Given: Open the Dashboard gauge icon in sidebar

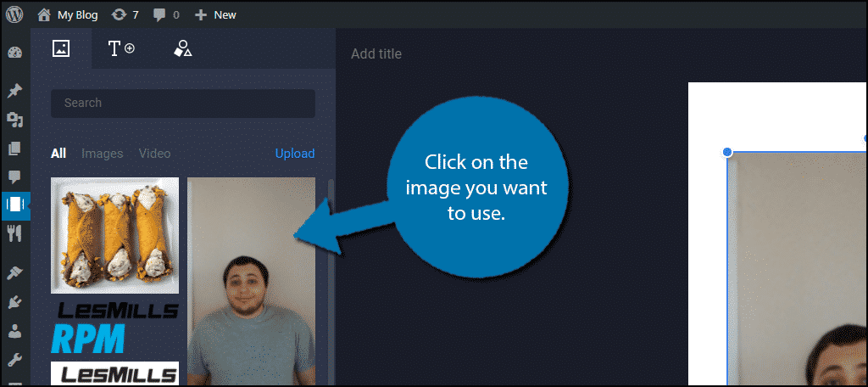Looking at the screenshot, I should (x=15, y=53).
